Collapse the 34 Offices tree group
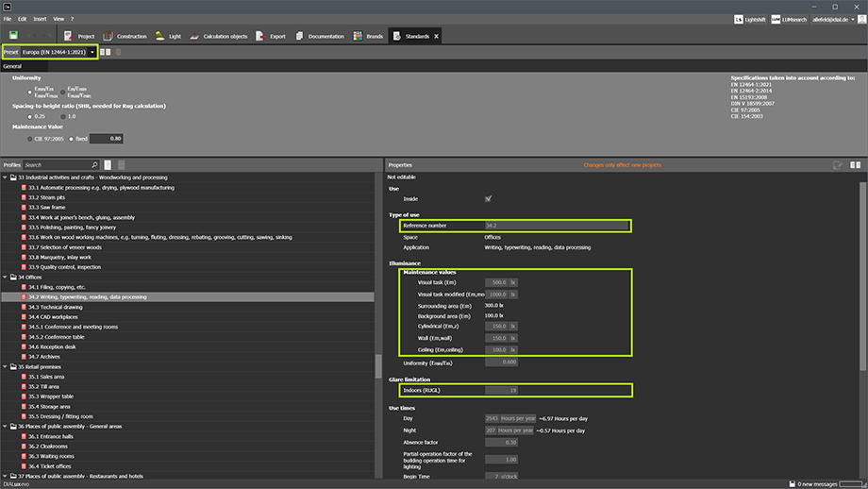868x489 pixels. click(6, 278)
